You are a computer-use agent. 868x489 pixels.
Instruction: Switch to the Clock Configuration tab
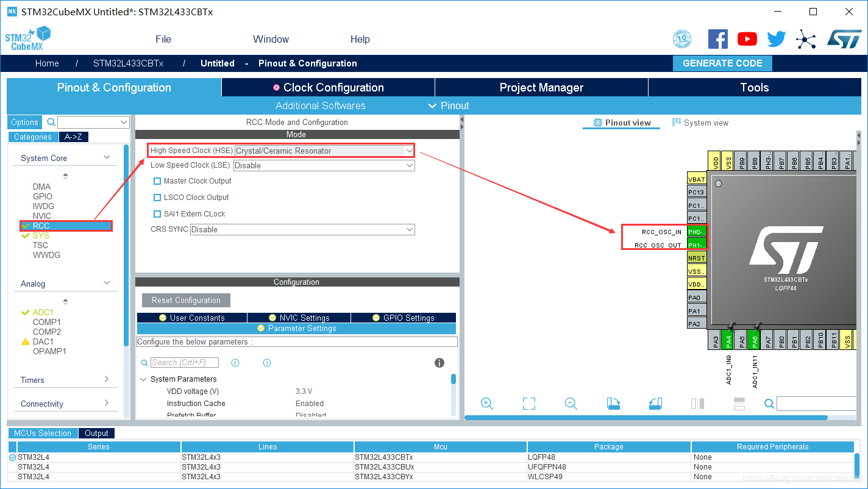(x=329, y=87)
